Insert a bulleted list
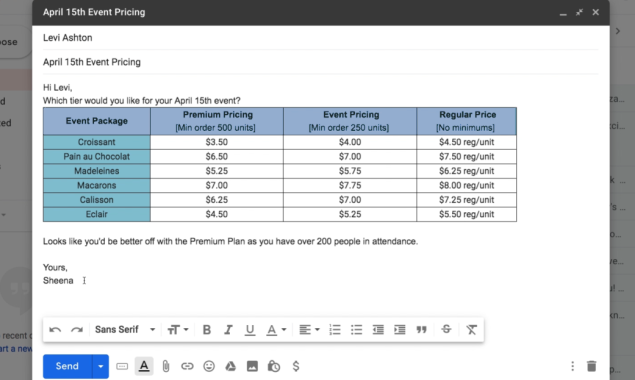 point(356,330)
